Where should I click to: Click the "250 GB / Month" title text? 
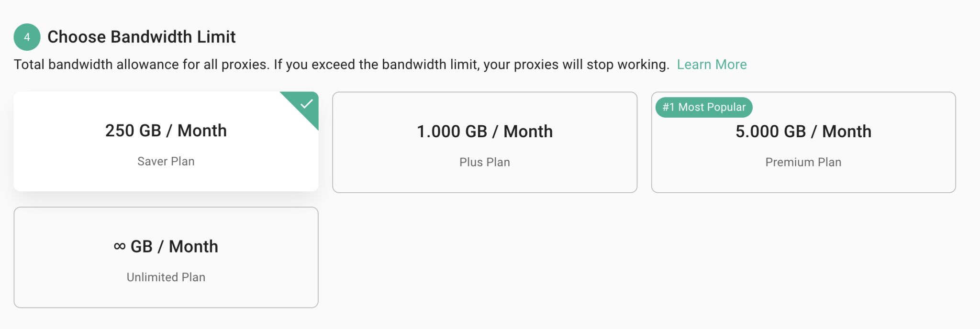click(x=166, y=131)
